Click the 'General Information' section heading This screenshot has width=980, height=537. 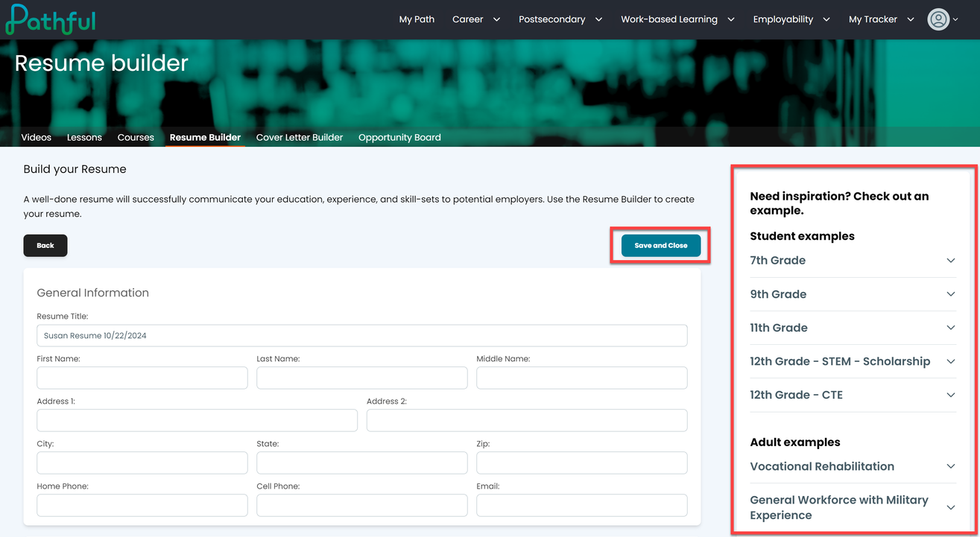tap(93, 293)
